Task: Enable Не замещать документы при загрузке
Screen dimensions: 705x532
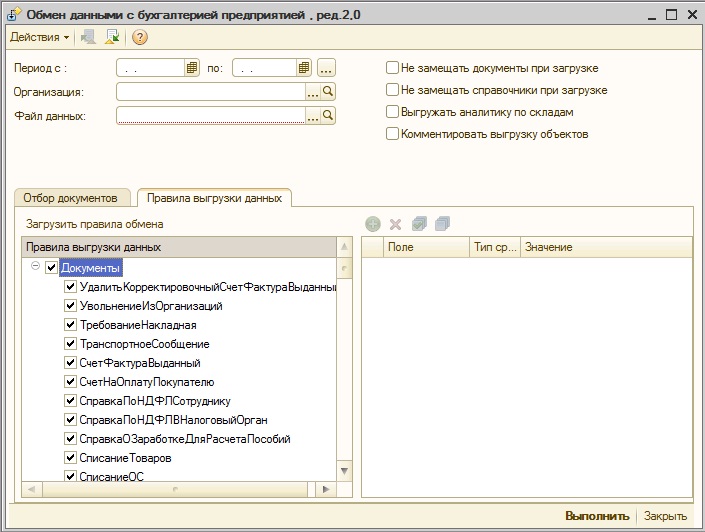Action: coord(393,68)
